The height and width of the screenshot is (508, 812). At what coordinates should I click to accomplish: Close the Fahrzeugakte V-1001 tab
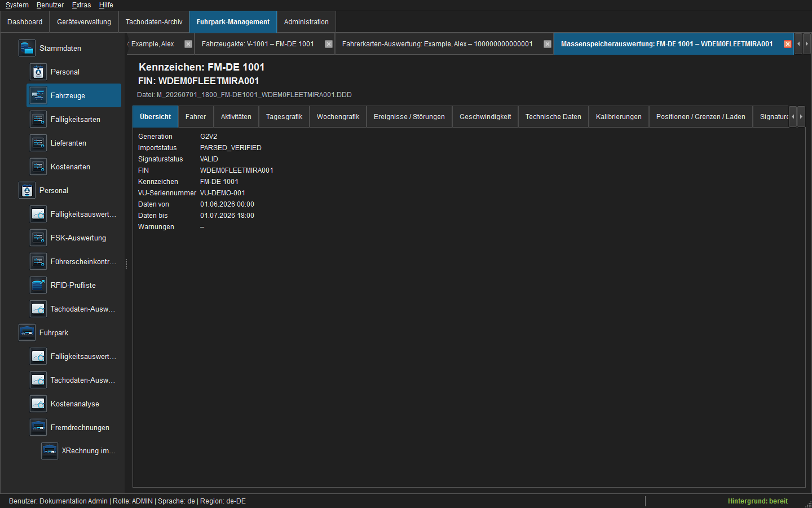(x=329, y=44)
